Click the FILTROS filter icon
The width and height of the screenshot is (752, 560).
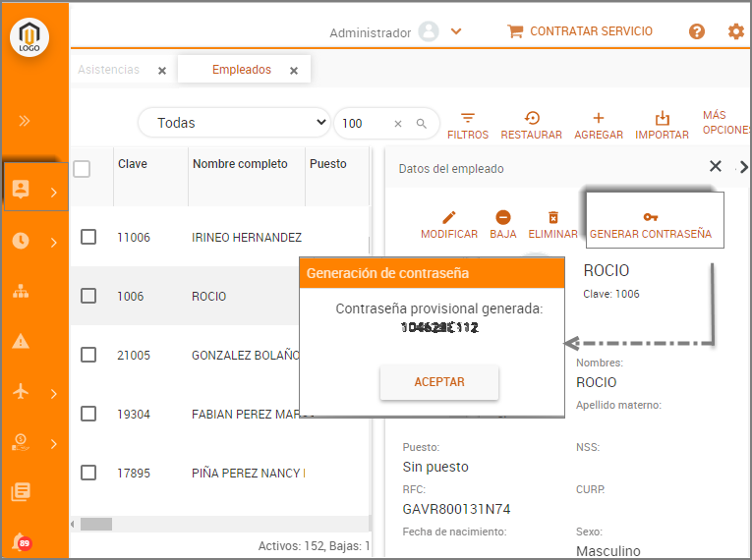tap(468, 118)
